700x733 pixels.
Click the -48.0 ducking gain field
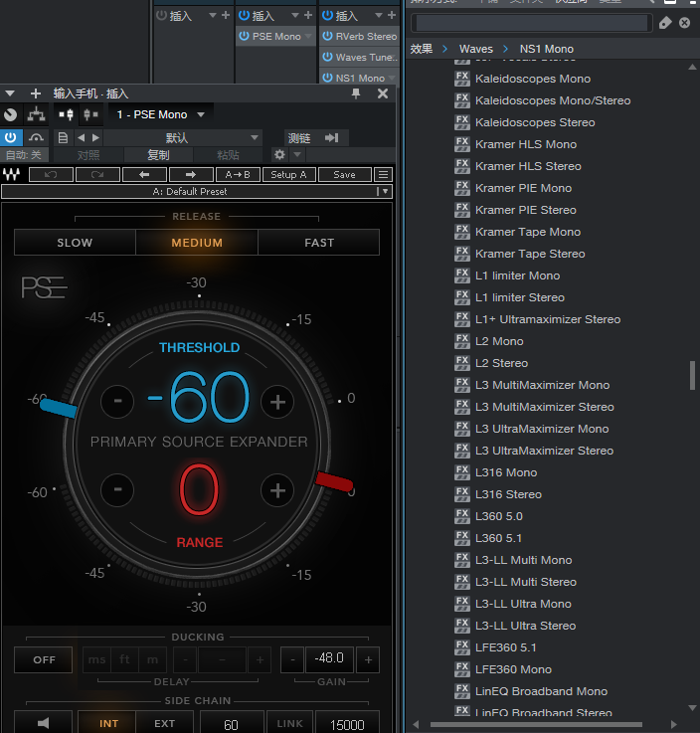329,658
